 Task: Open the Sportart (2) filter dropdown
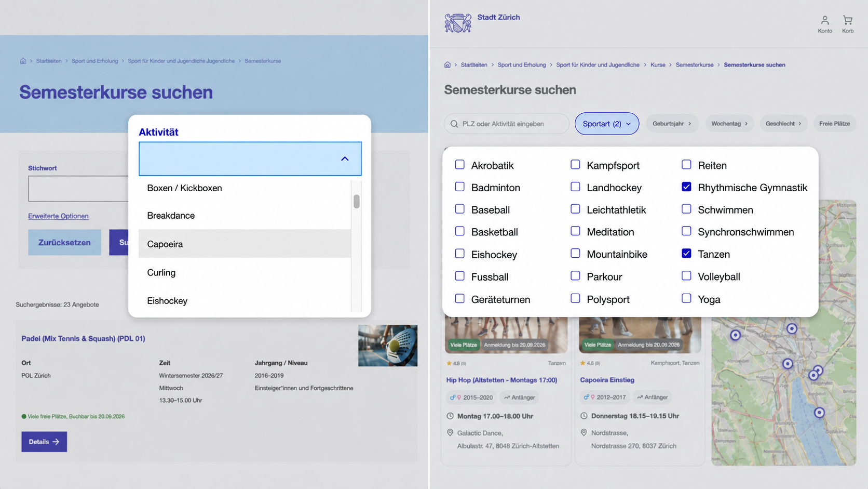pyautogui.click(x=606, y=124)
